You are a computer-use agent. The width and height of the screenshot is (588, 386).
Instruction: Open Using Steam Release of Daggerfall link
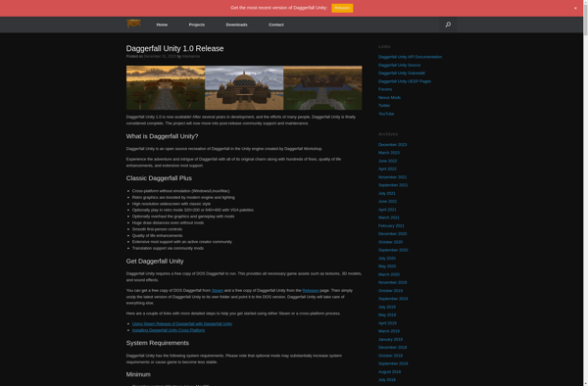pyautogui.click(x=182, y=324)
